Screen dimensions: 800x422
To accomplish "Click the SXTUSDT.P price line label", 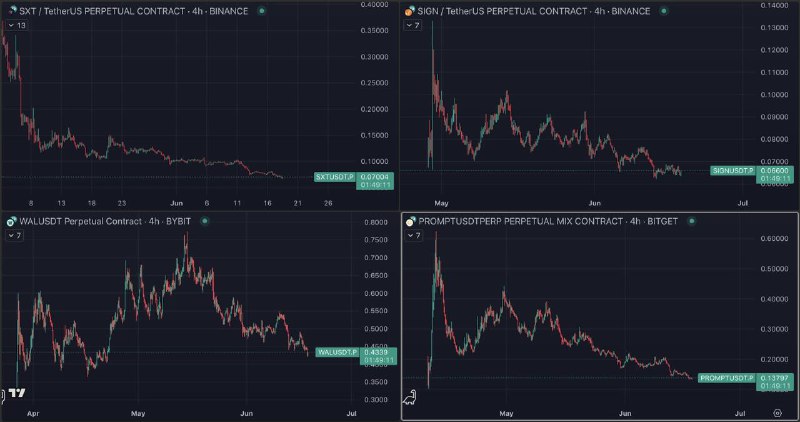I will coord(334,177).
